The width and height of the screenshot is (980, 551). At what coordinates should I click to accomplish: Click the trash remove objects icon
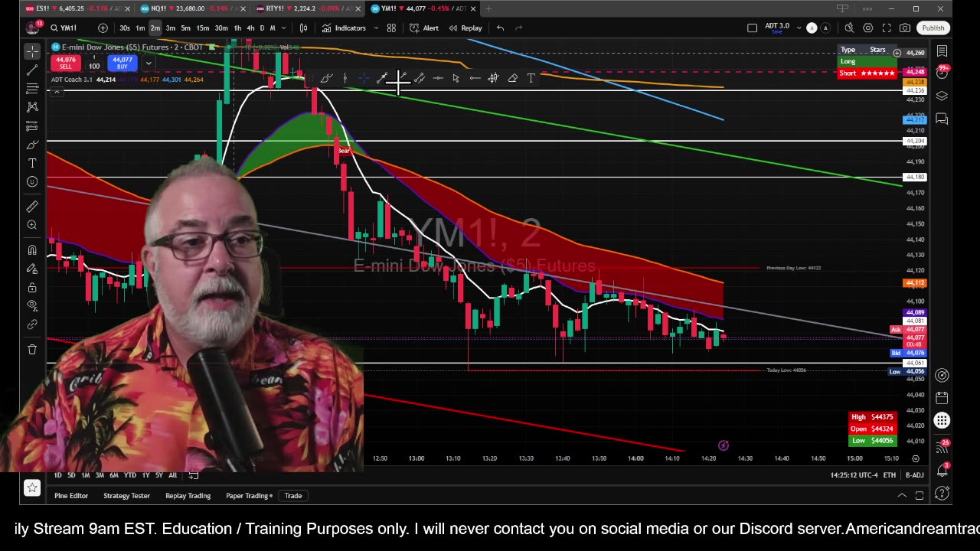point(32,349)
